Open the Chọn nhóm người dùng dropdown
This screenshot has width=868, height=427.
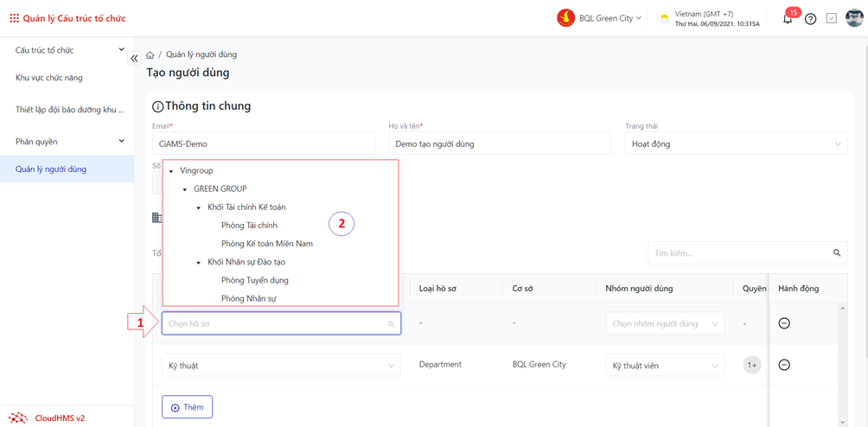(x=664, y=324)
